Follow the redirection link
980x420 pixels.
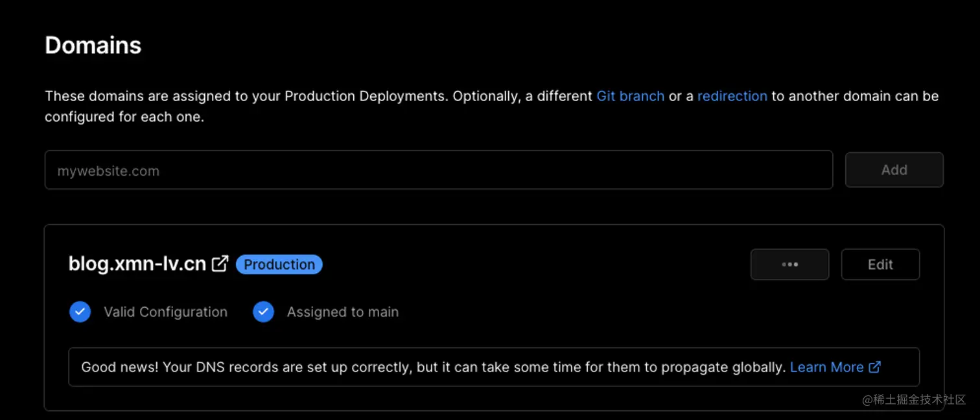coord(732,96)
